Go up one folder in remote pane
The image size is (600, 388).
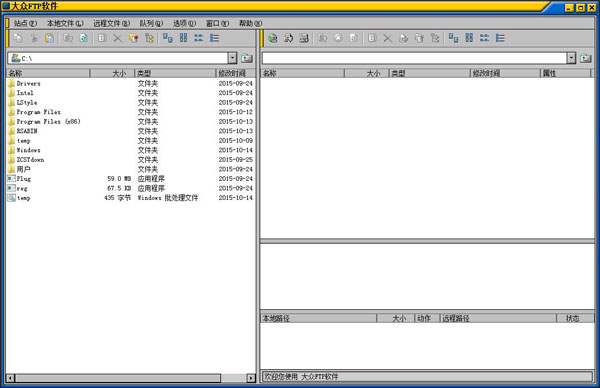[586, 58]
